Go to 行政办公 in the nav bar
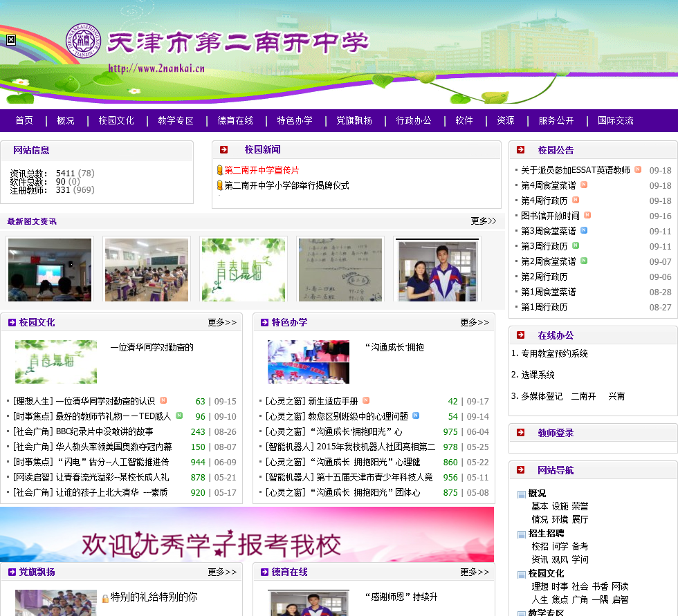The image size is (678, 616). [x=414, y=120]
